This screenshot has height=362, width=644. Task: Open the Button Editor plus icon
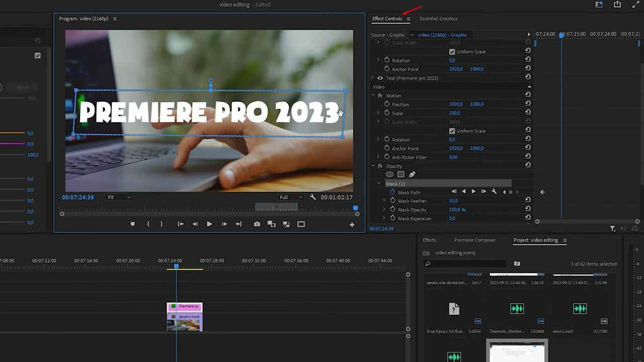click(x=352, y=225)
